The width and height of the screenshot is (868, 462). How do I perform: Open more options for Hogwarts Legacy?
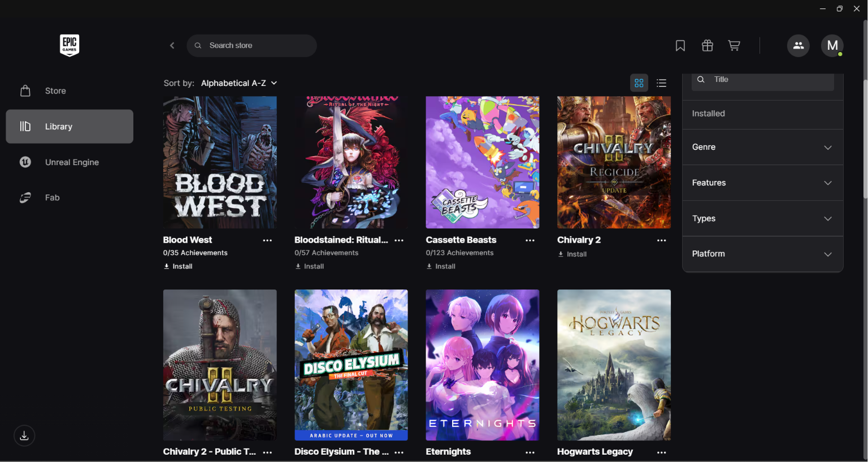pyautogui.click(x=662, y=452)
